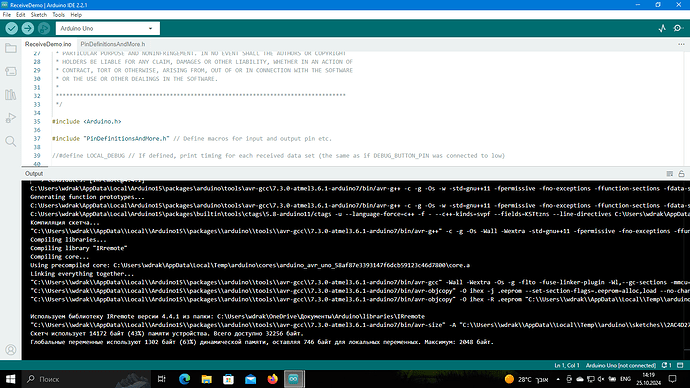This screenshot has height=388, width=690.
Task: Switch ENG input language indicator
Action: (x=625, y=379)
